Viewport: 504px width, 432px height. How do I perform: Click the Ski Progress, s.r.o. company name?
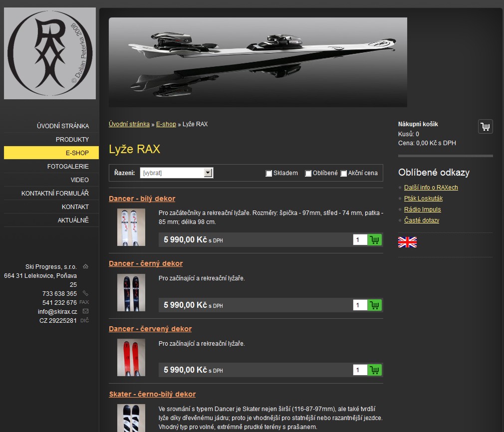coord(51,267)
